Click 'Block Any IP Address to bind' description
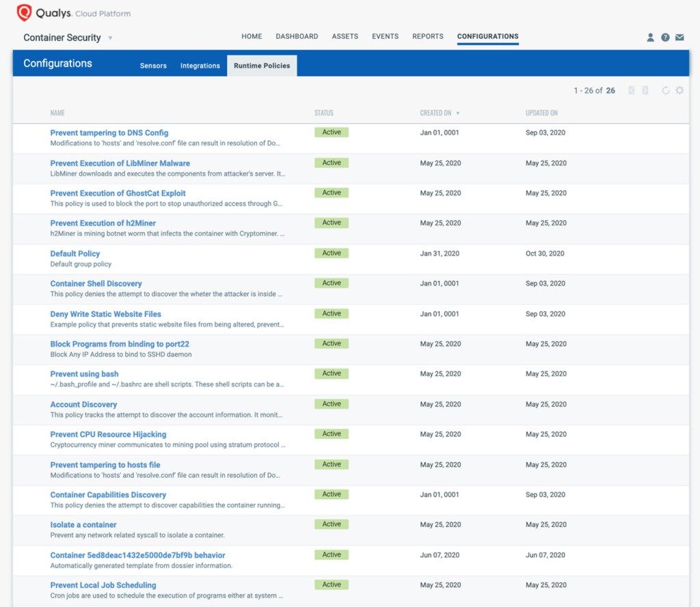The height and width of the screenshot is (607, 700). click(x=121, y=354)
